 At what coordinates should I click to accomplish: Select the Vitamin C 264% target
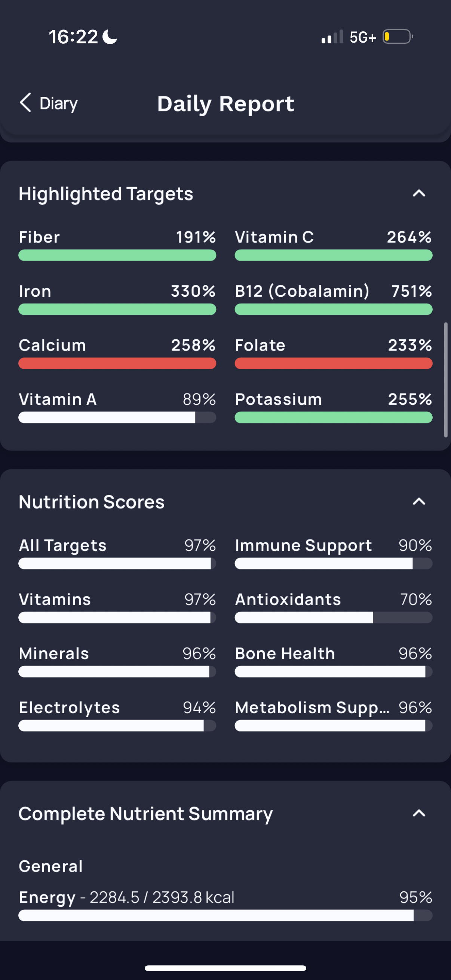tap(334, 245)
